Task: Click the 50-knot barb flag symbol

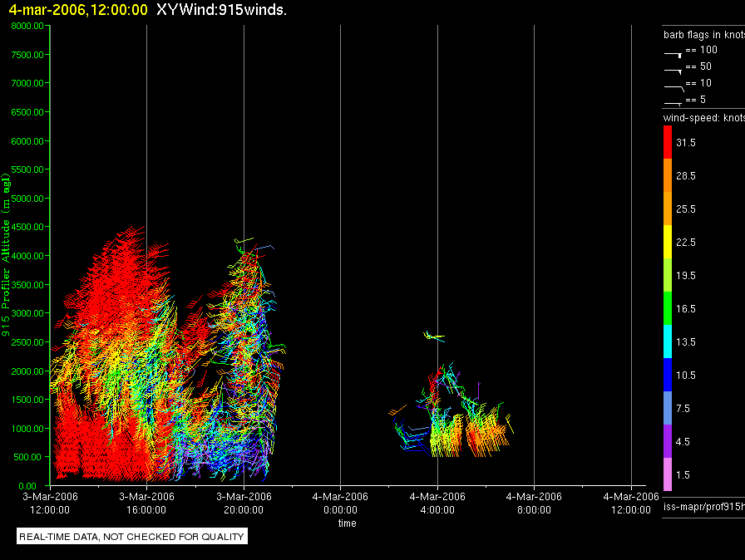Action: click(x=673, y=71)
